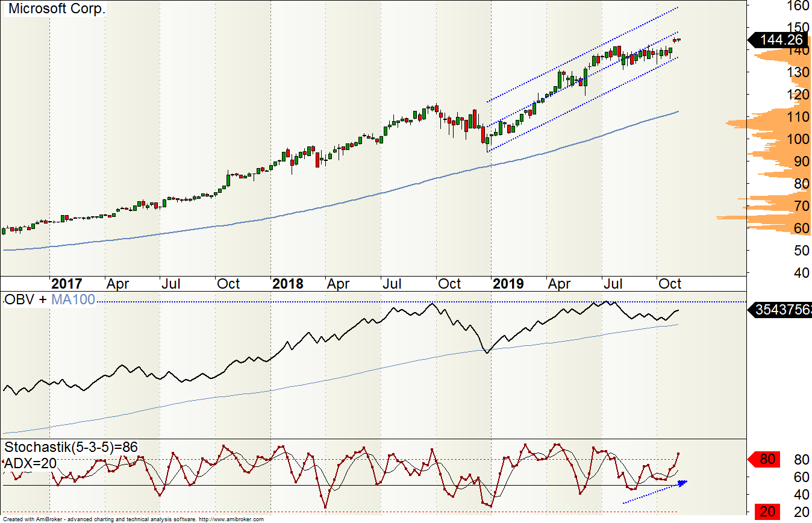
Task: Click the Jul label following 2019
Action: (x=614, y=284)
